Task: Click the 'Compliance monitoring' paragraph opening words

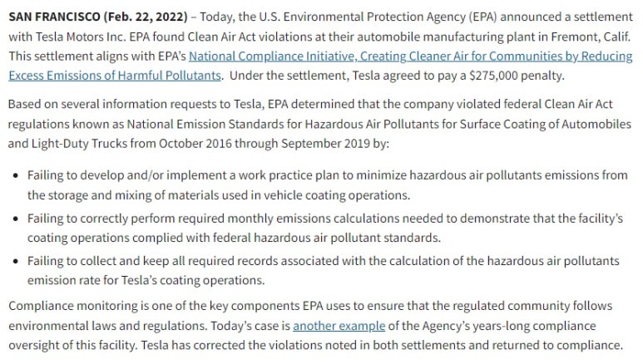Action: 73,306
